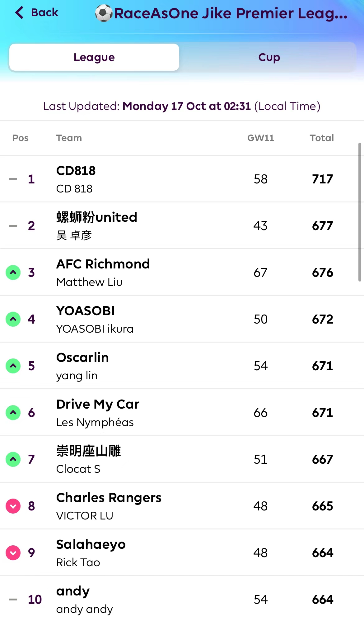
Task: Click green up arrow beside YOASOBI
Action: [13, 319]
